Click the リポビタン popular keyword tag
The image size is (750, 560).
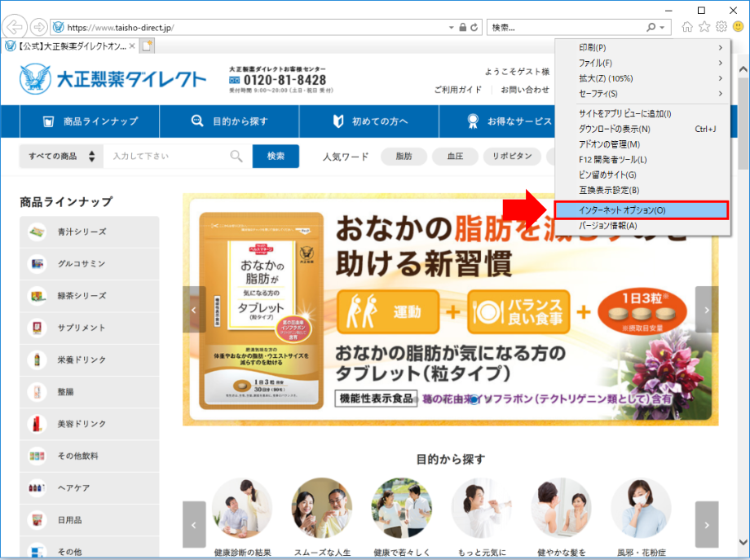pyautogui.click(x=512, y=157)
